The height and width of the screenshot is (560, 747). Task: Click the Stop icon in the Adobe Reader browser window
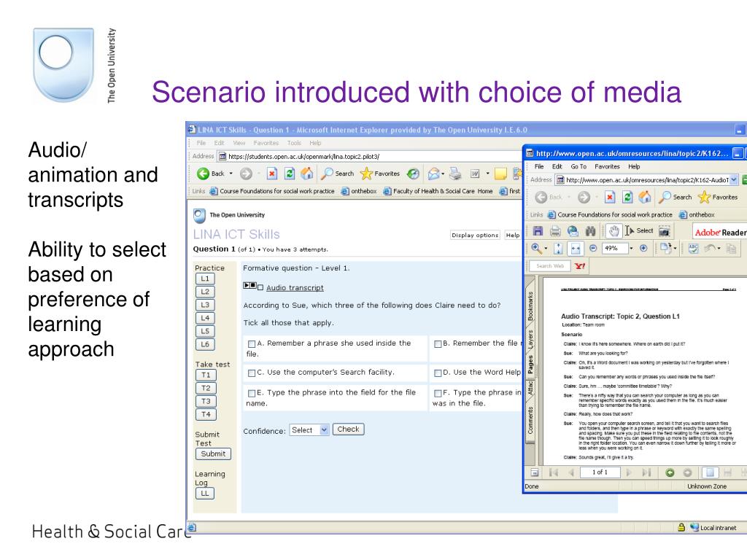(610, 197)
